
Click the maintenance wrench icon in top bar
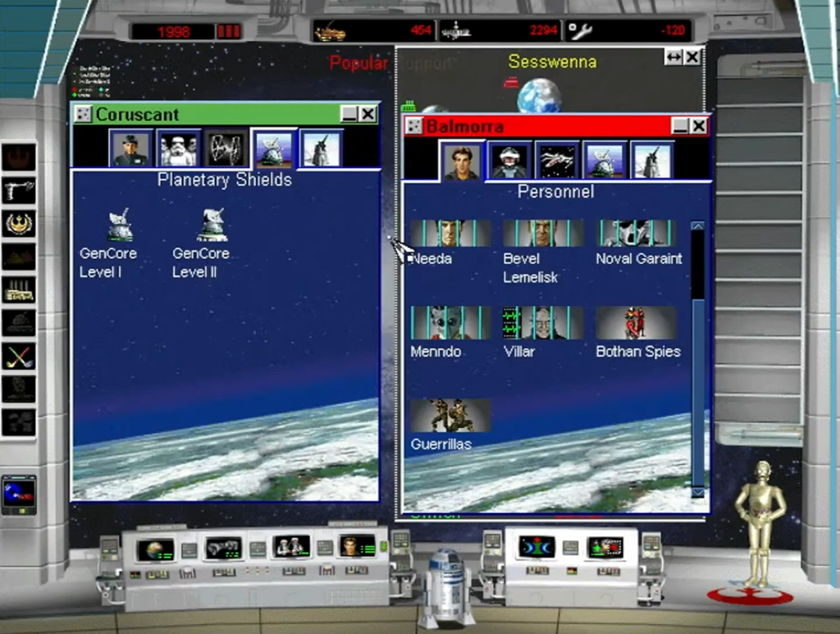(580, 31)
